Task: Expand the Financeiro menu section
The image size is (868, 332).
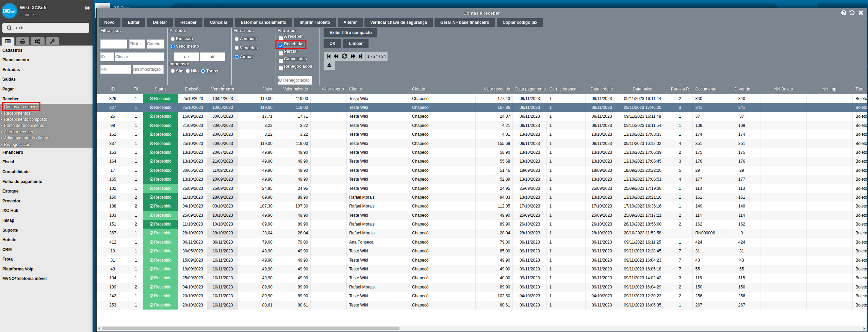Action: point(13,152)
